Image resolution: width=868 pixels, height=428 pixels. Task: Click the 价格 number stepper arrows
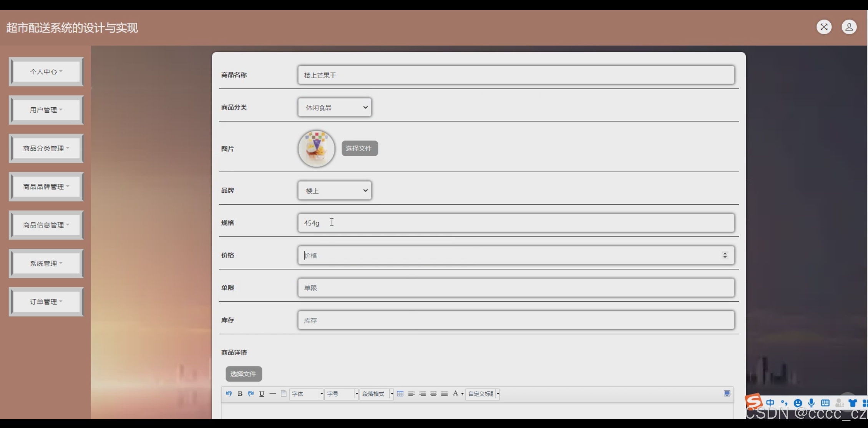[x=725, y=255]
